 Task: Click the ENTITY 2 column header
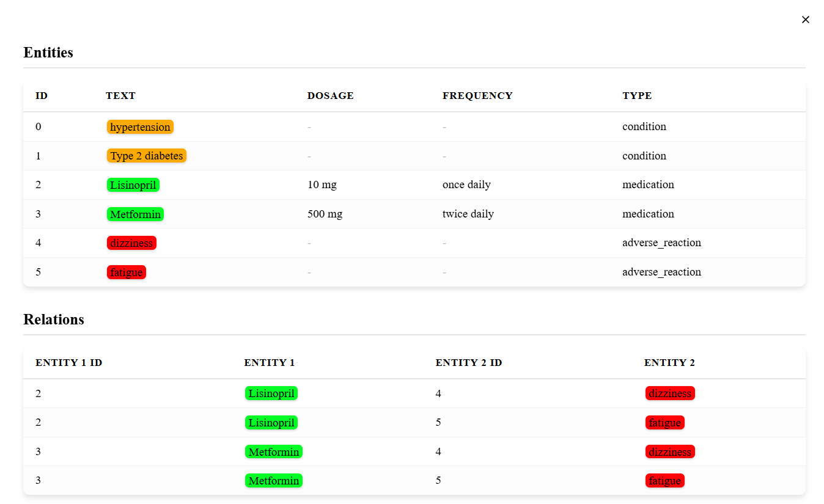(669, 363)
